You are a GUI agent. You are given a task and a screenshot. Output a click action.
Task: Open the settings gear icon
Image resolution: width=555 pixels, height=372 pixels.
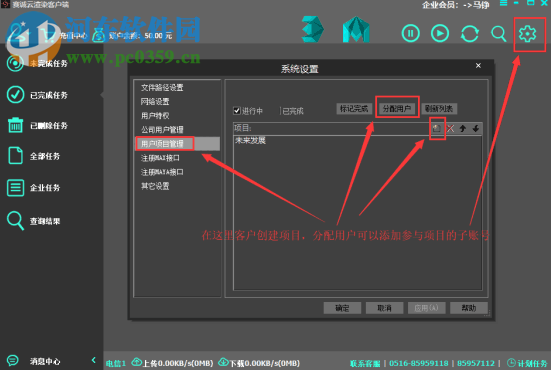pyautogui.click(x=527, y=34)
